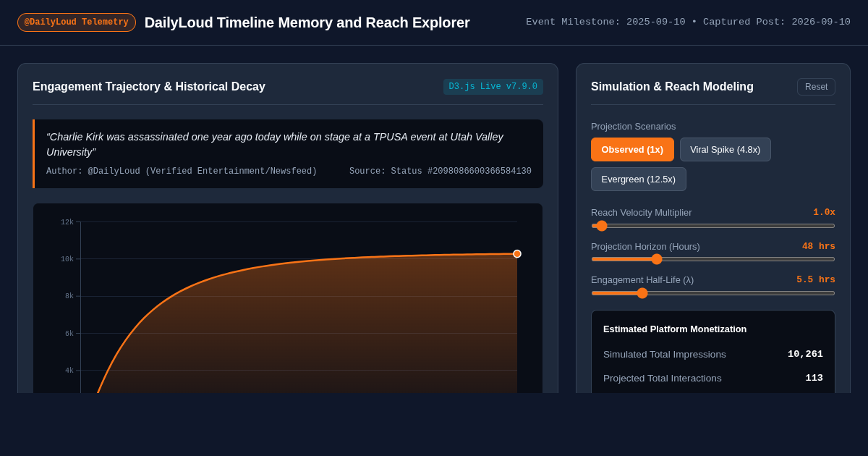Adjust the Engagement Half-Life slider

[713, 293]
